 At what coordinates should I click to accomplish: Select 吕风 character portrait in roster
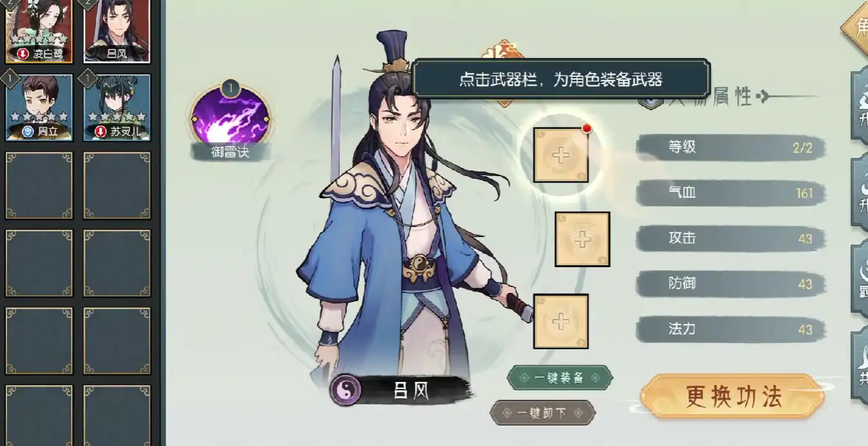[x=117, y=31]
